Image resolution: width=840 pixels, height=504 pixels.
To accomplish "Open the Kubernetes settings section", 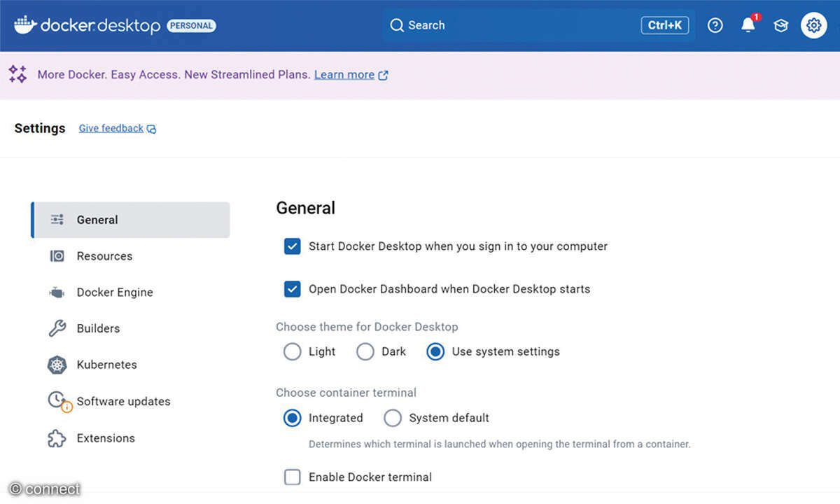I will click(x=130, y=365).
